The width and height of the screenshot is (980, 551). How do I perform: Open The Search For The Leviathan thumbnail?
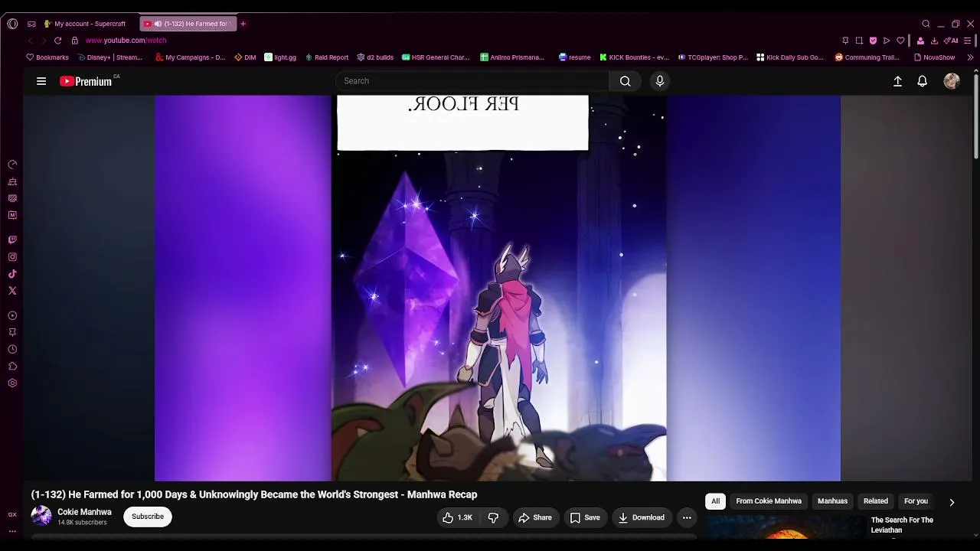[785, 528]
